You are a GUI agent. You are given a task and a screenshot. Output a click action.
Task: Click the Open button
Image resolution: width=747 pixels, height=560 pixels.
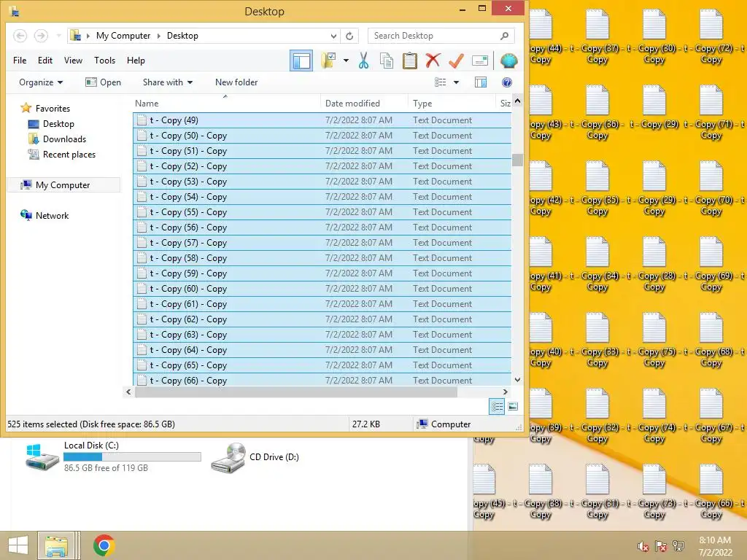pyautogui.click(x=103, y=82)
